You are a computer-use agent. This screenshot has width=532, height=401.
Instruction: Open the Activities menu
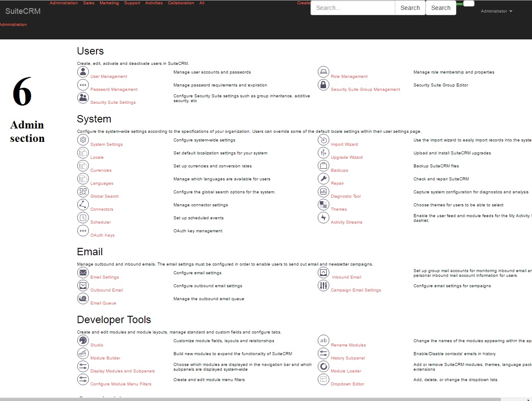point(154,3)
